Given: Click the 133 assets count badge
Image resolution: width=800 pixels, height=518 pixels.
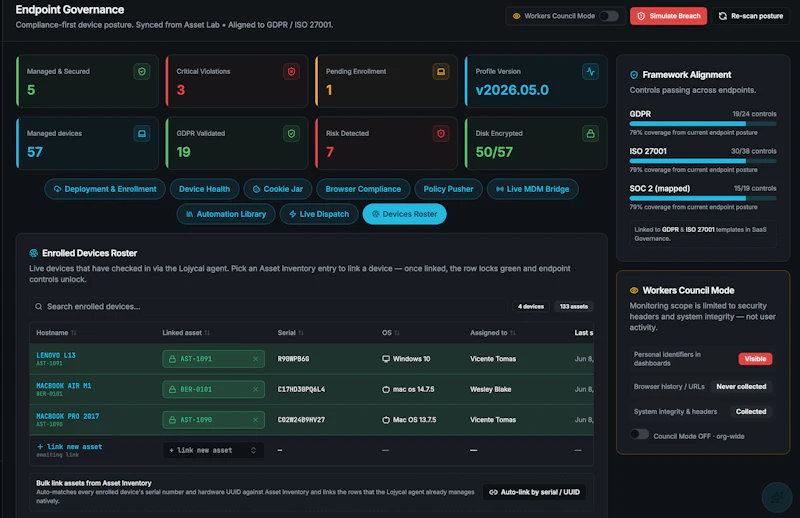Looking at the screenshot, I should tap(573, 307).
